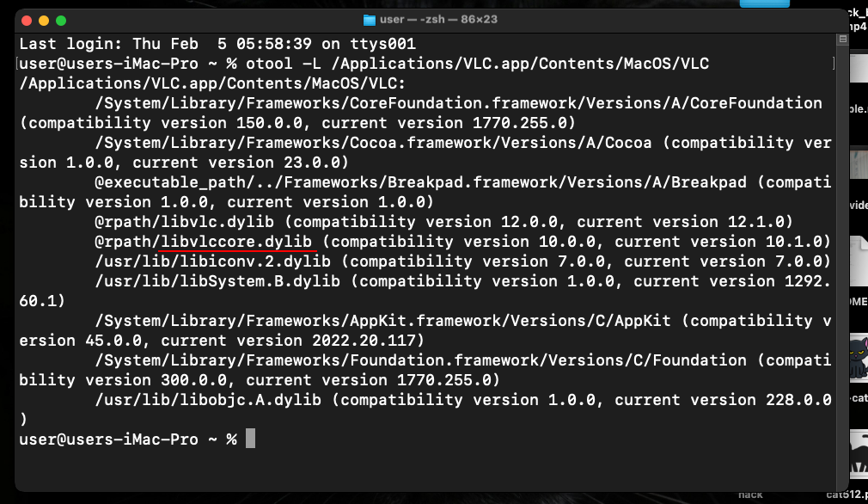Close the Terminal window with the red button
The image size is (868, 504).
[26, 20]
